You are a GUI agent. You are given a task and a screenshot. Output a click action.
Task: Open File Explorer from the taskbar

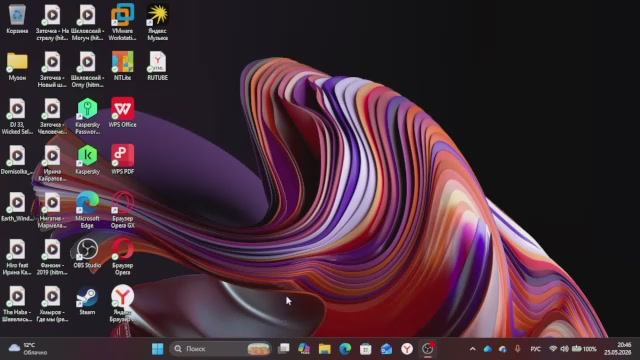(x=325, y=349)
